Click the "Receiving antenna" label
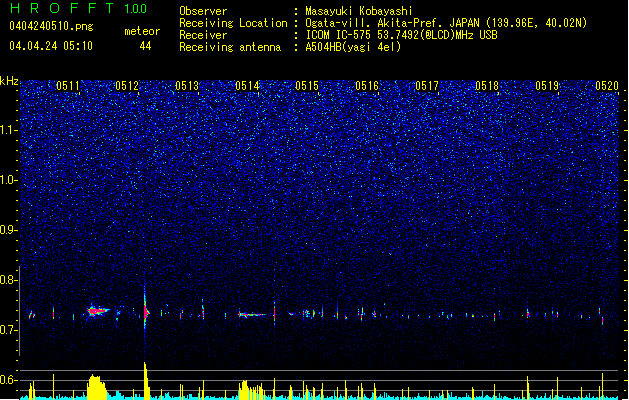 pos(230,47)
